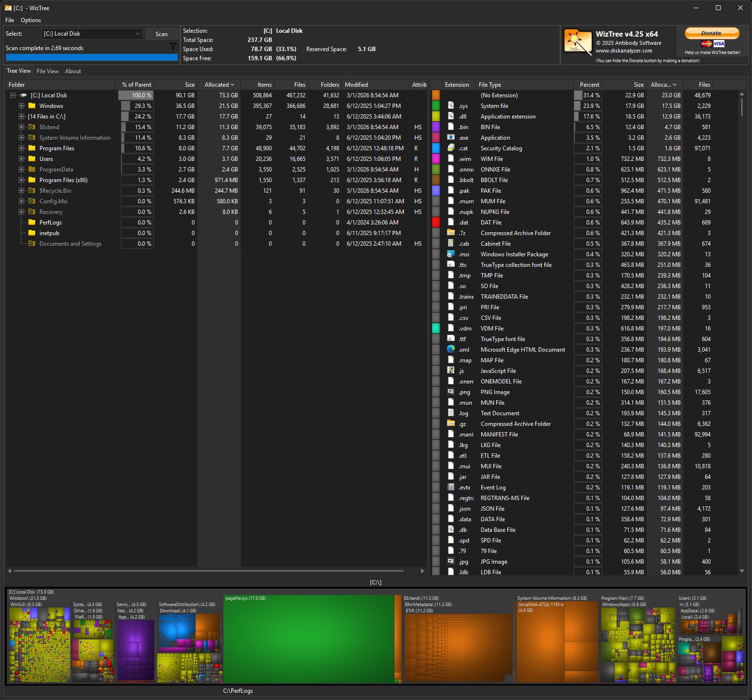752x700 pixels.
Task: Click the .sys system file icon
Action: coord(451,106)
